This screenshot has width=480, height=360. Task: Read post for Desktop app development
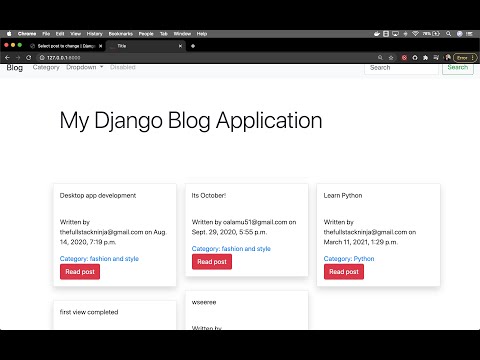click(80, 272)
